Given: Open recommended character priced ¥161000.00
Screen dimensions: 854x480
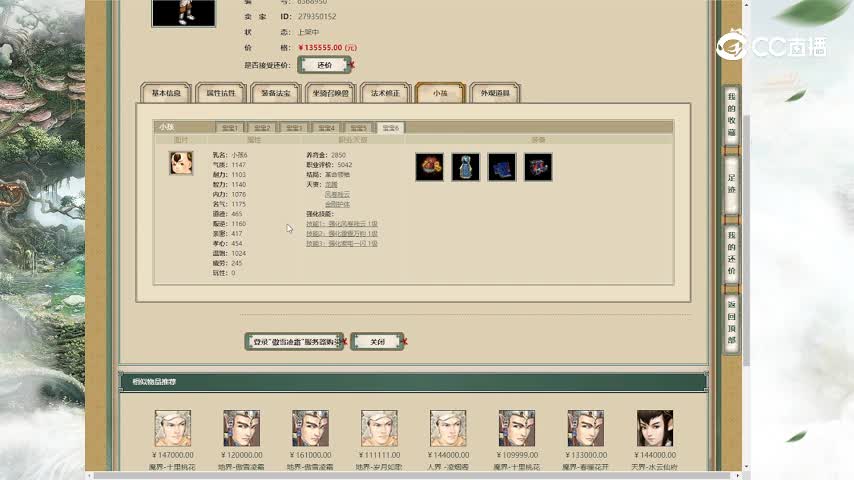Looking at the screenshot, I should (310, 429).
